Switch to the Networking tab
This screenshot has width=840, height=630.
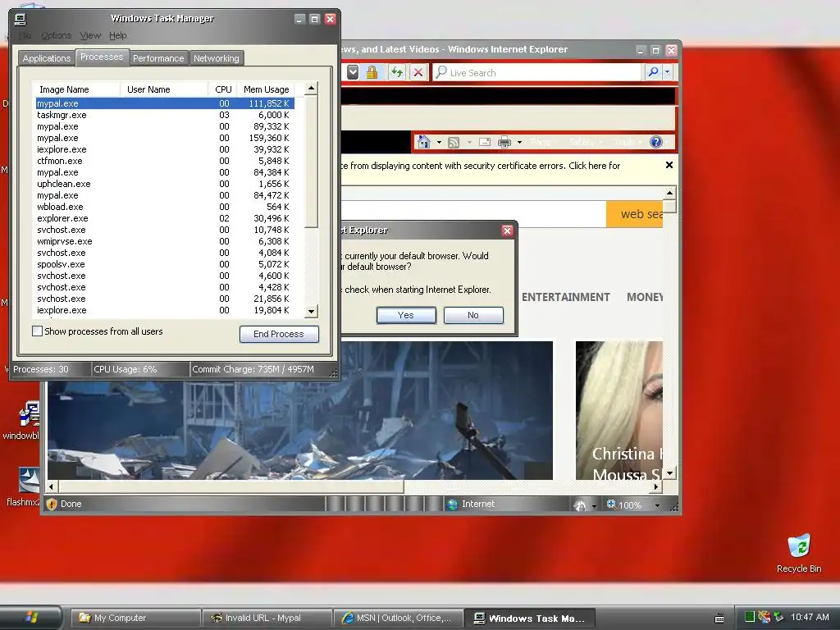(217, 58)
